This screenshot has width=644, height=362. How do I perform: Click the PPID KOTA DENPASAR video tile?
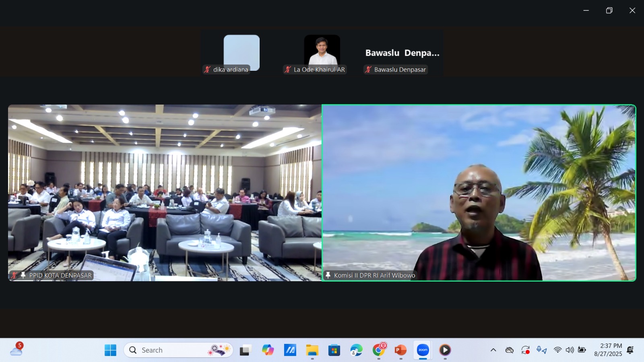tap(165, 193)
